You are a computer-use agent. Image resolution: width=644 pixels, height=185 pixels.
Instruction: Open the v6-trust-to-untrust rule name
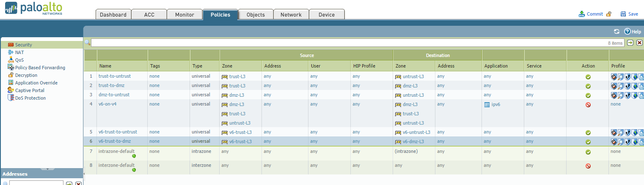tap(118, 132)
